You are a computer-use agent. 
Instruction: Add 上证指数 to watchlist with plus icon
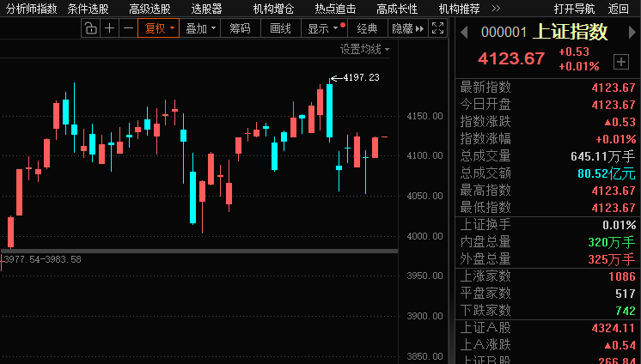pyautogui.click(x=621, y=61)
